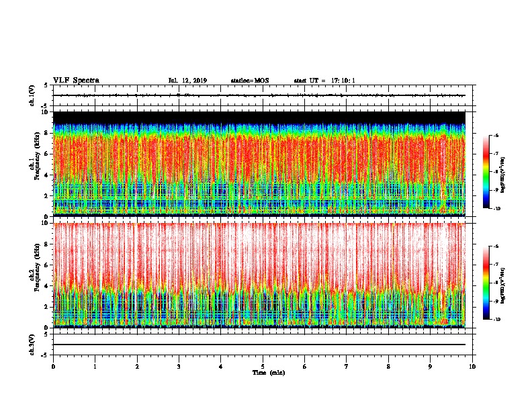The image size is (532, 411).
Task: Select the date text "Jul 12, 2019"
Action: tap(187, 81)
